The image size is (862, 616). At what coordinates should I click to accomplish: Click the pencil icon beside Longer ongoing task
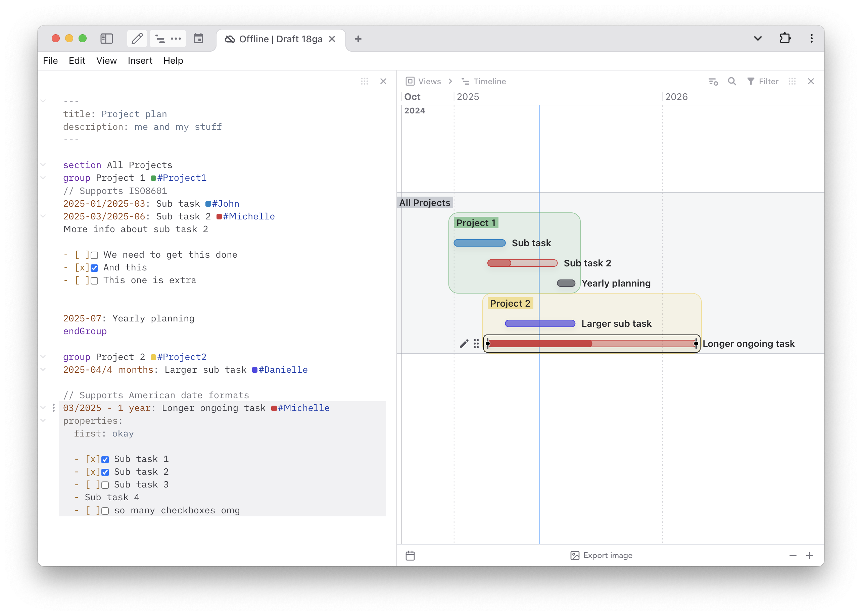(464, 344)
